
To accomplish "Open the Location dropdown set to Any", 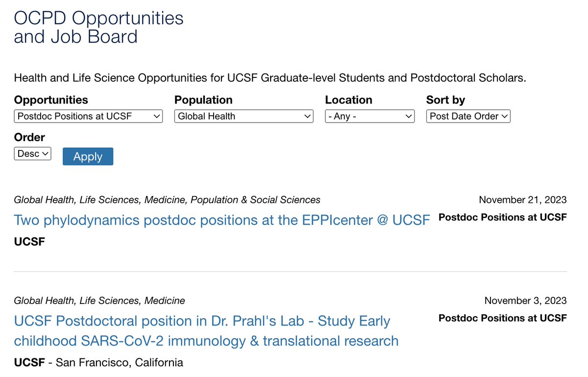I will click(369, 116).
